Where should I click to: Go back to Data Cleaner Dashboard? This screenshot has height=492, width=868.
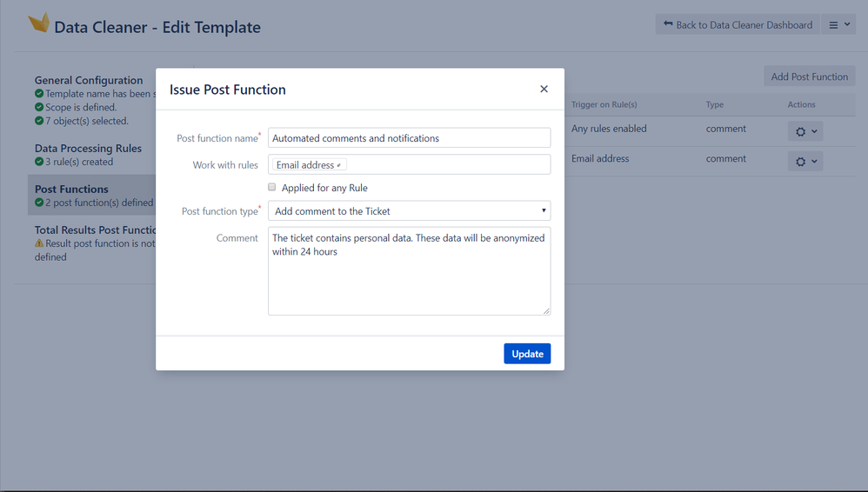(738, 25)
